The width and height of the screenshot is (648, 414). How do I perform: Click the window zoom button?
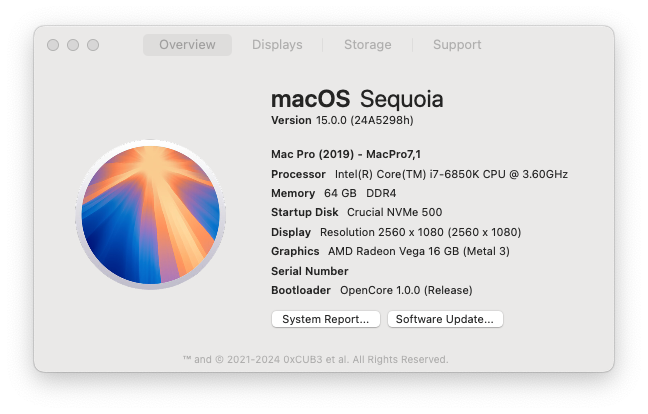[x=93, y=45]
